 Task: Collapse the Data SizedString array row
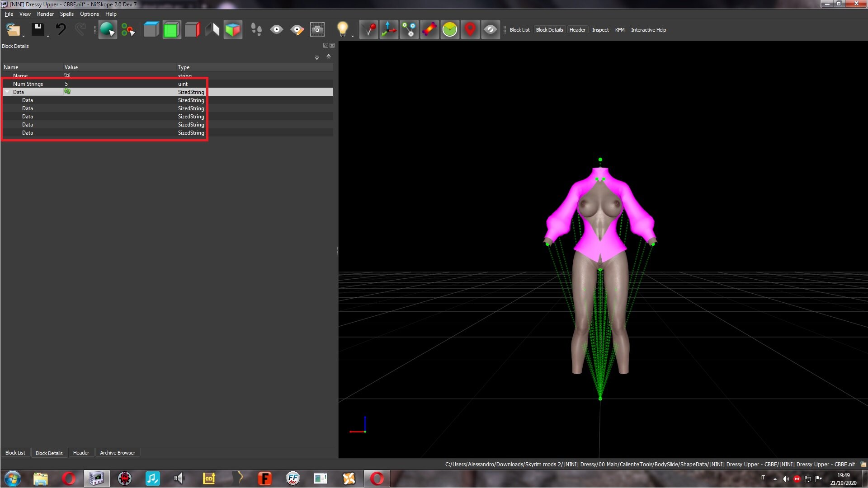point(7,92)
